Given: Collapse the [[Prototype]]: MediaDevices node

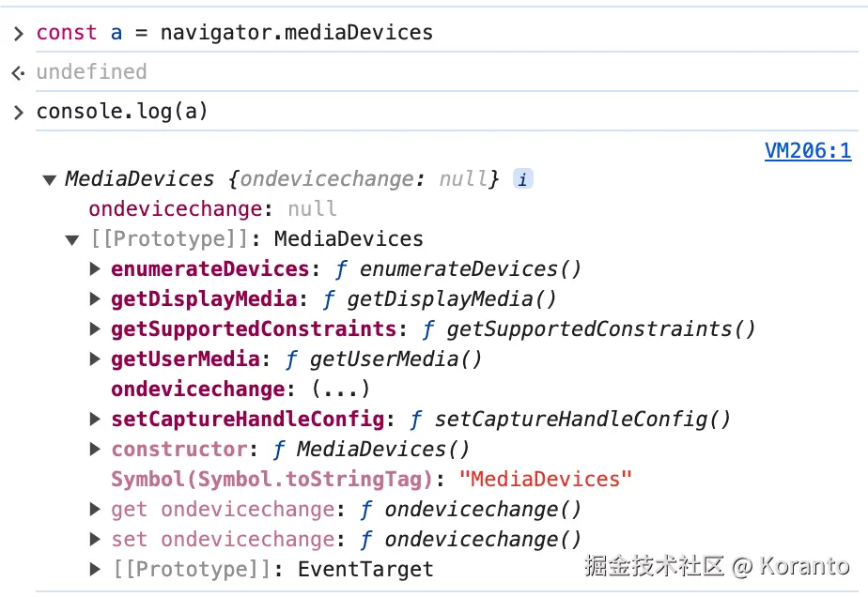Looking at the screenshot, I should coord(72,239).
